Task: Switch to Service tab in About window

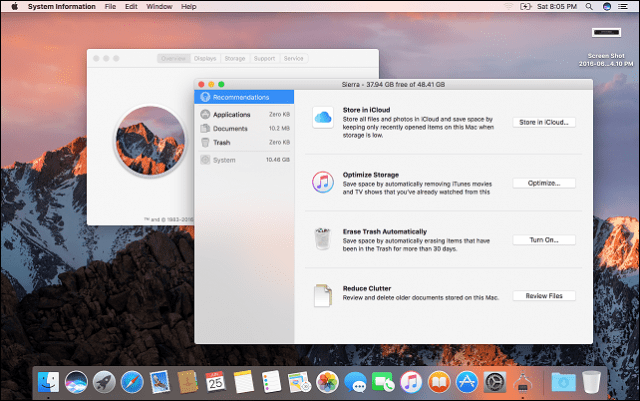Action: click(x=293, y=58)
